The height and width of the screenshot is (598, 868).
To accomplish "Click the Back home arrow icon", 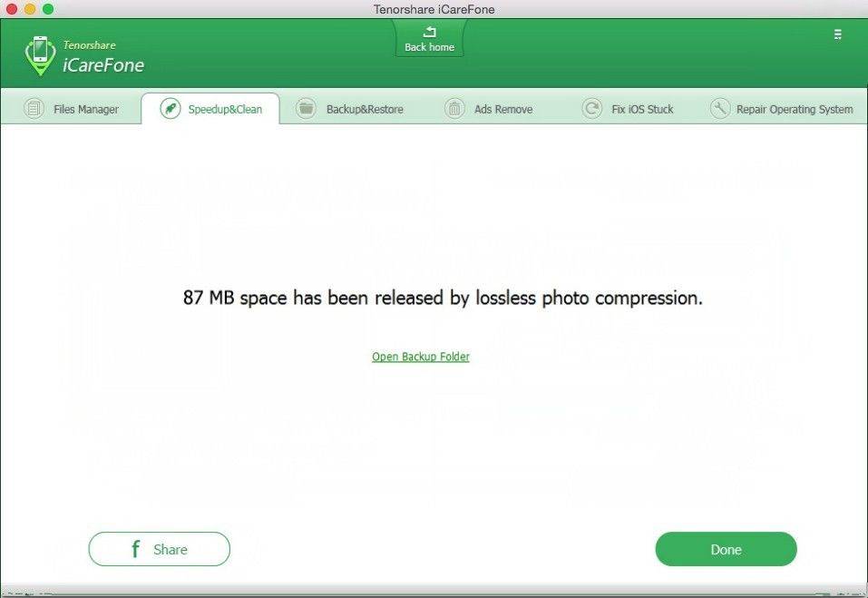I will [x=429, y=32].
